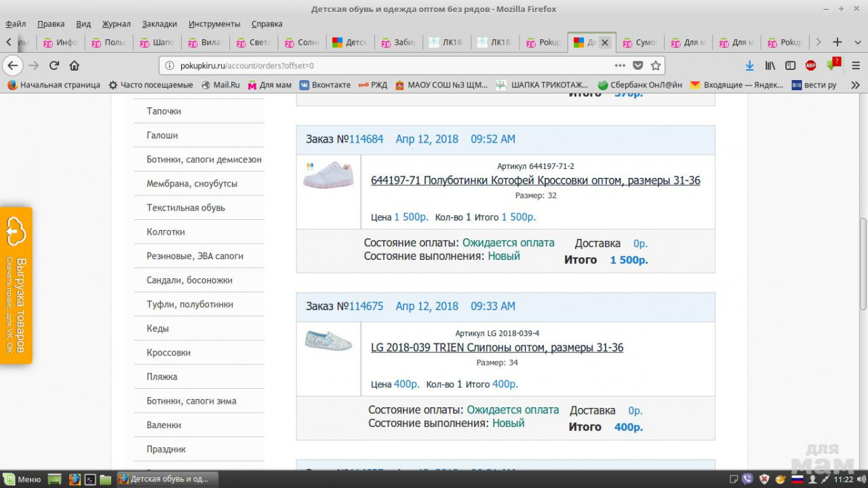Open the Firefox hamburger menu

854,66
